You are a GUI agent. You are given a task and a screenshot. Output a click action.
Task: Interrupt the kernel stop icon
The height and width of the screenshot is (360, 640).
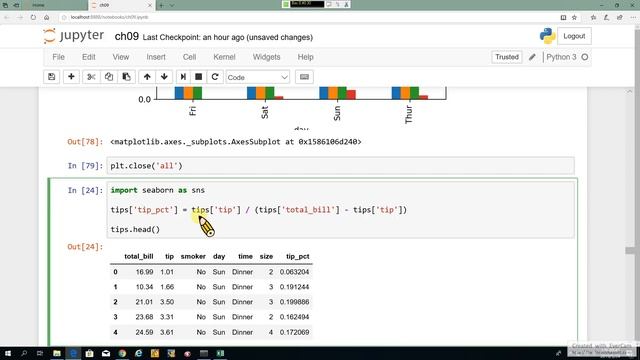198,77
